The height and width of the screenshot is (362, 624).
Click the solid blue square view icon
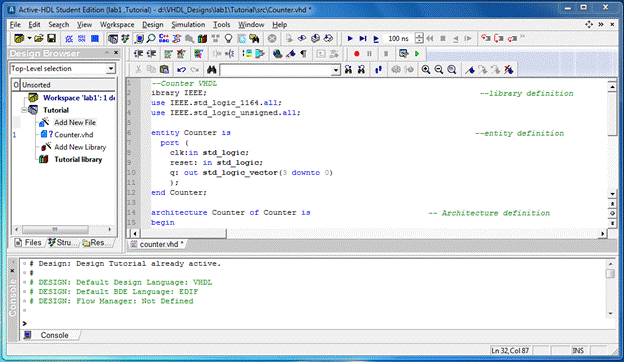95,39
